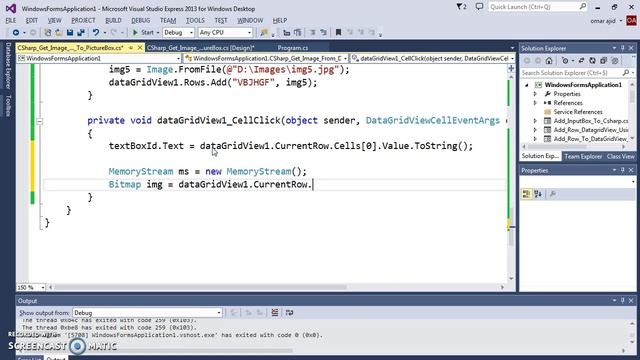Pin the active CSharp_Get_Image_To_PictureBox.cs tab
Image resolution: width=640 pixels, height=360 pixels.
point(131,48)
